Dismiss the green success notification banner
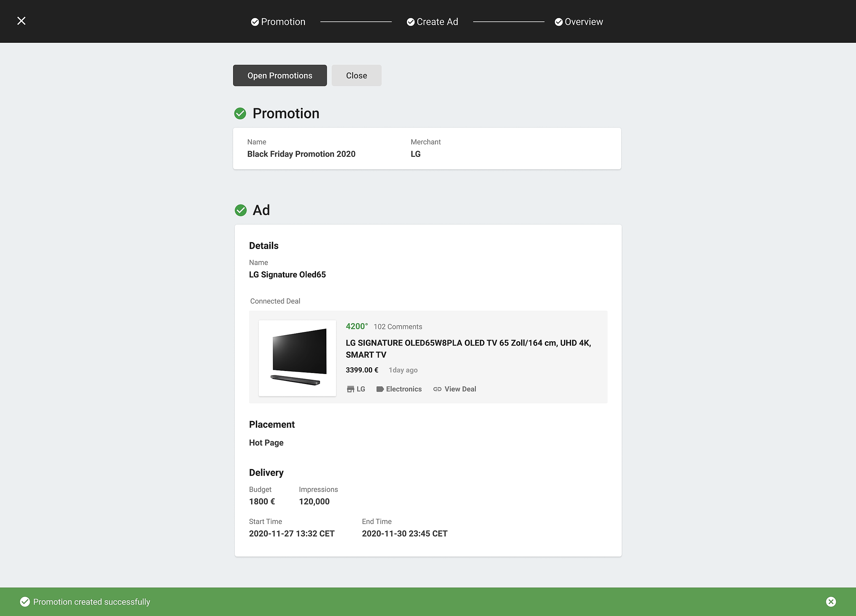Image resolution: width=856 pixels, height=616 pixels. coord(831,602)
